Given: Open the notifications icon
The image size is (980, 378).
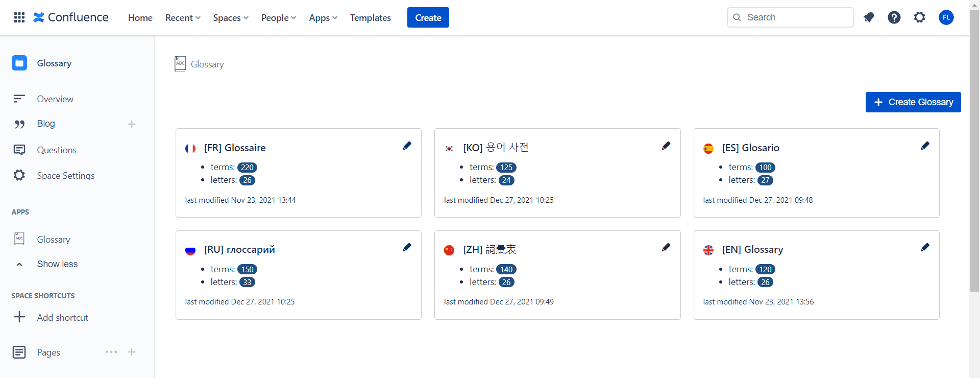Looking at the screenshot, I should [x=869, y=17].
